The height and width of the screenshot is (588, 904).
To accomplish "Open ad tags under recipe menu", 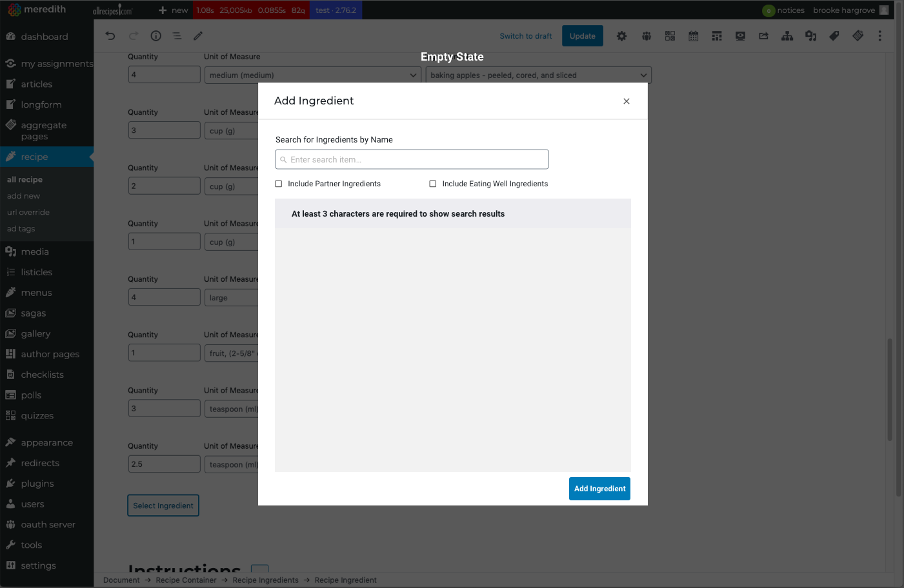I will coord(21,229).
